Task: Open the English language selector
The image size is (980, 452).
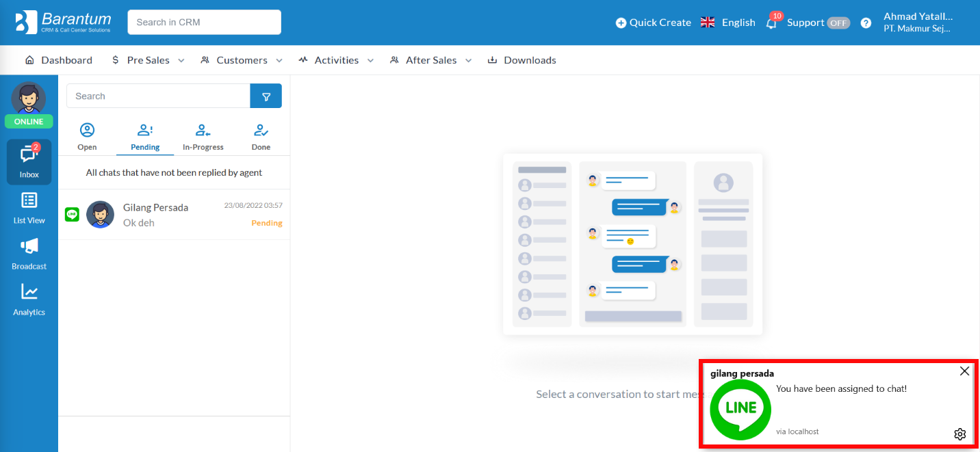Action: coord(728,23)
